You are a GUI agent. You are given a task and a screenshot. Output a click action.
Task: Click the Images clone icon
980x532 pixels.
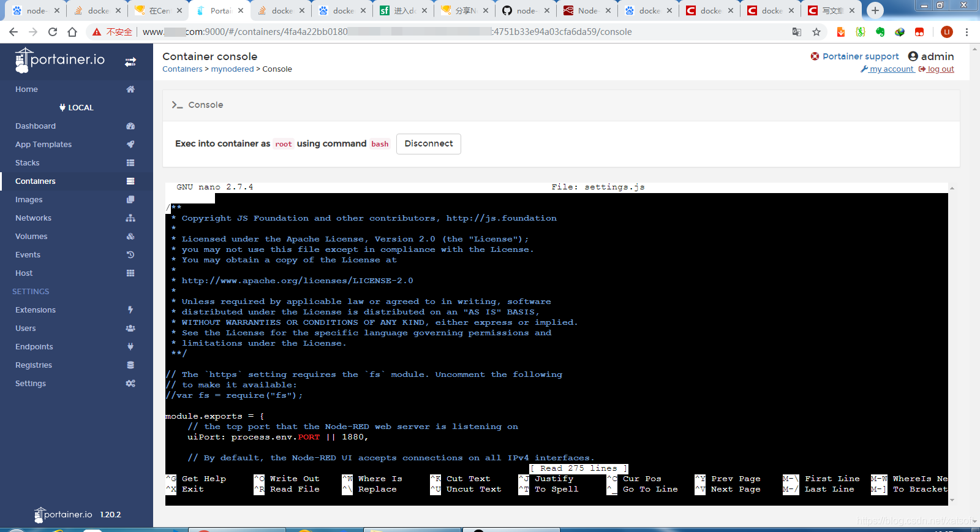coord(130,199)
